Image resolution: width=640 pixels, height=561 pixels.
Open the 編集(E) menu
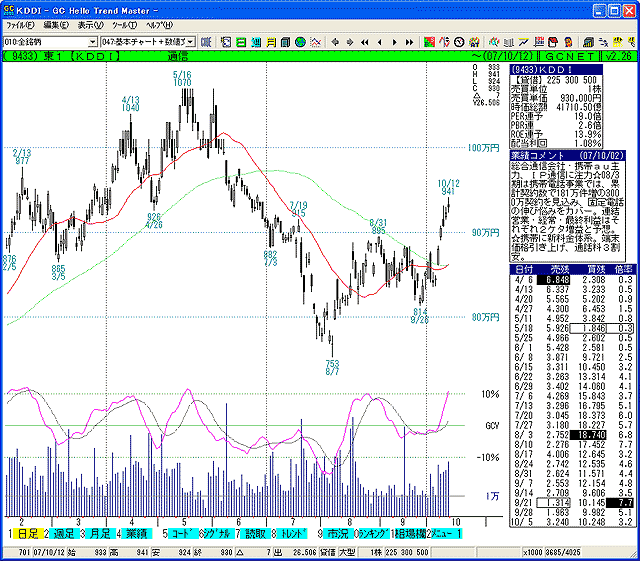tap(56, 25)
